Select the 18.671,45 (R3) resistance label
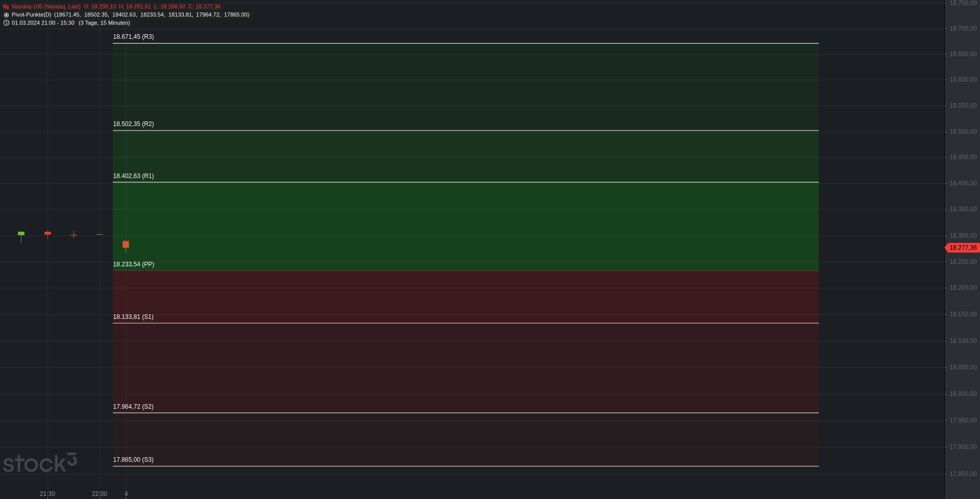Screen dimensions: 980x499 coord(133,37)
